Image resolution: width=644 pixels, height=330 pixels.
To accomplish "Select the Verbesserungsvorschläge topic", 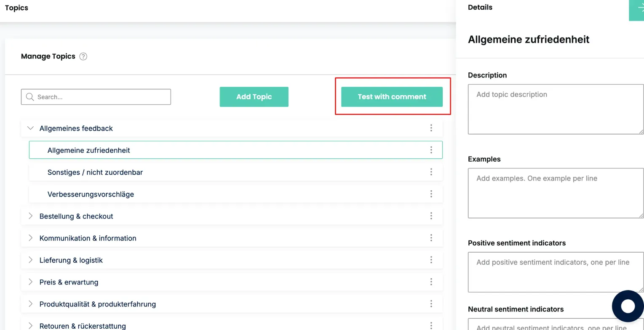I will [91, 194].
